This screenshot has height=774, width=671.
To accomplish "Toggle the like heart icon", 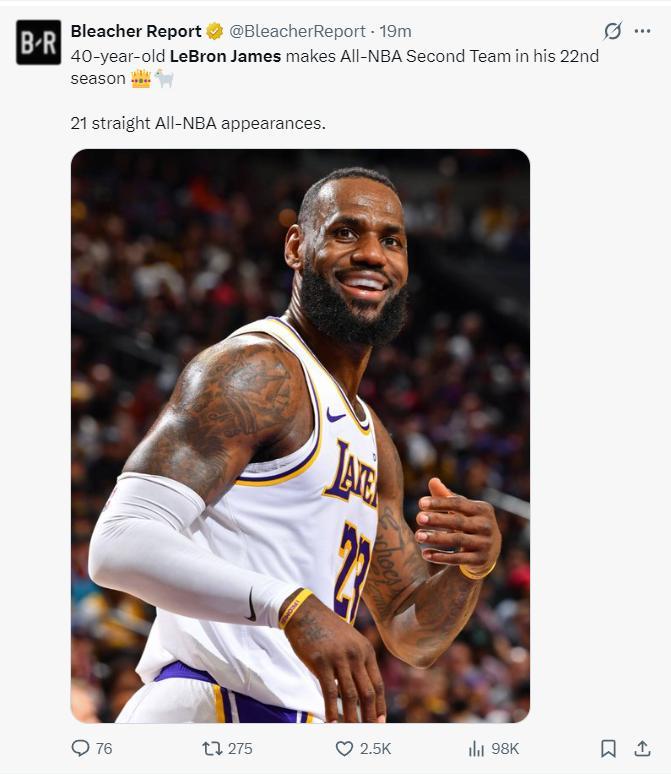I will click(x=344, y=748).
